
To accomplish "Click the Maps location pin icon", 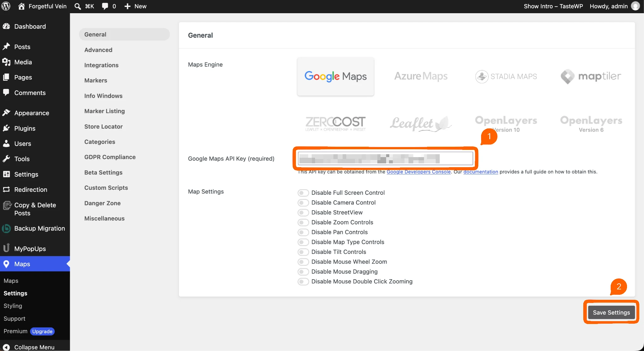I will coord(6,264).
